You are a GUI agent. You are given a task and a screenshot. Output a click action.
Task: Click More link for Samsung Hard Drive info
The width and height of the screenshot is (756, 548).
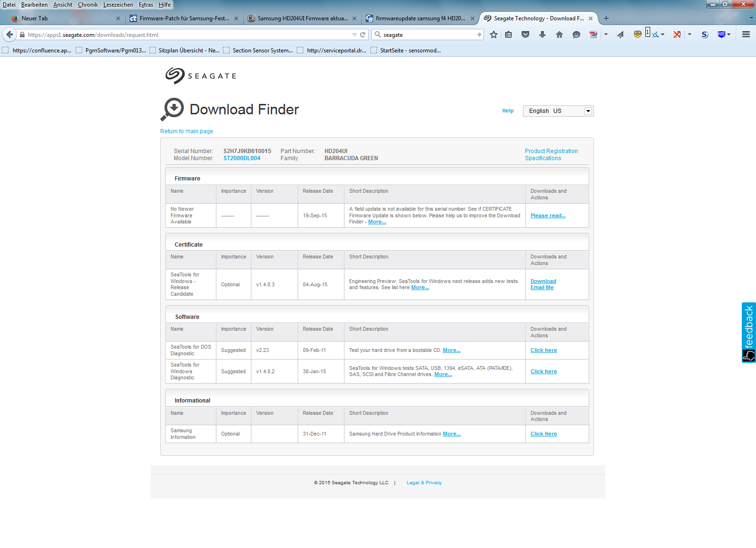click(x=452, y=434)
